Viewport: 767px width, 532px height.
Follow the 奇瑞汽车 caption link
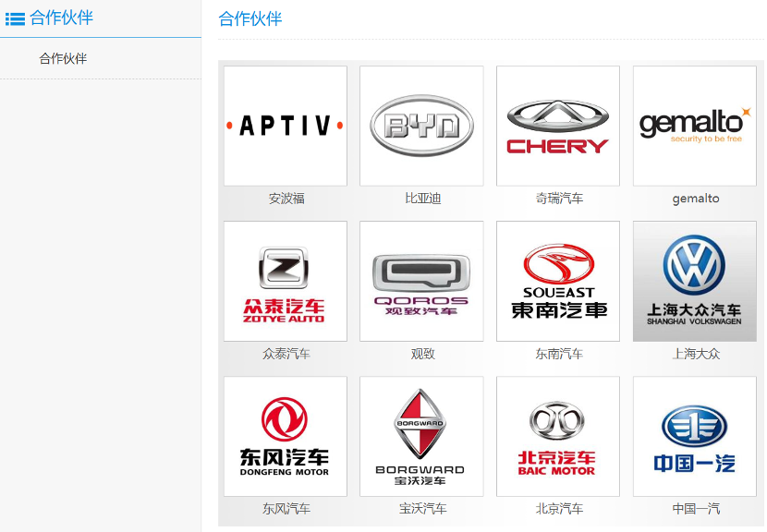(559, 199)
